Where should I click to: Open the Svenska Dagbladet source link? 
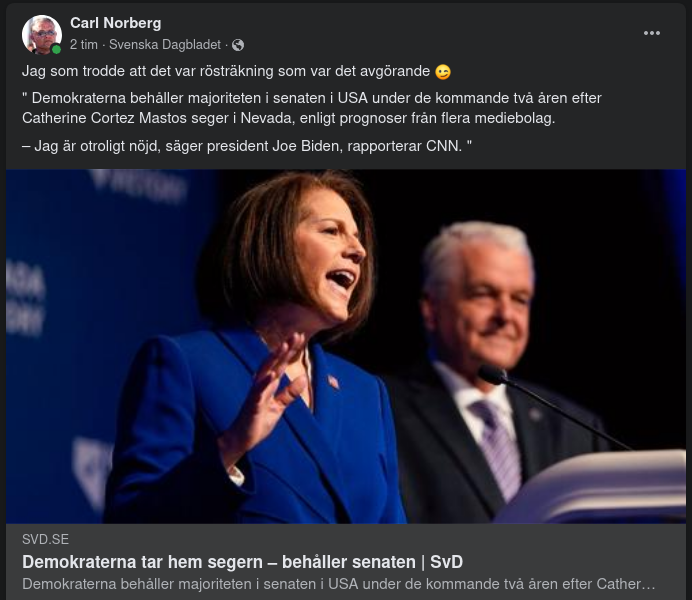click(164, 45)
